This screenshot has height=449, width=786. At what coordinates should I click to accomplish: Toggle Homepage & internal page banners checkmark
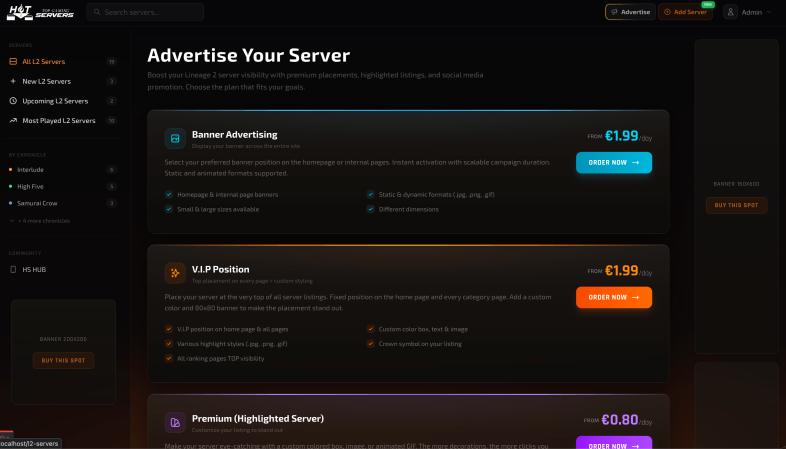pyautogui.click(x=169, y=194)
